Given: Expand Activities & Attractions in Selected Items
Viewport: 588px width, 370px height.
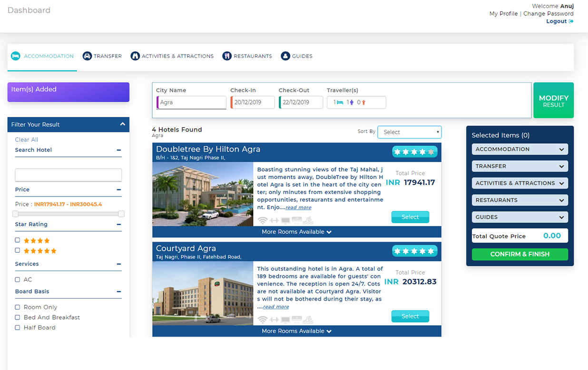Looking at the screenshot, I should coord(520,183).
